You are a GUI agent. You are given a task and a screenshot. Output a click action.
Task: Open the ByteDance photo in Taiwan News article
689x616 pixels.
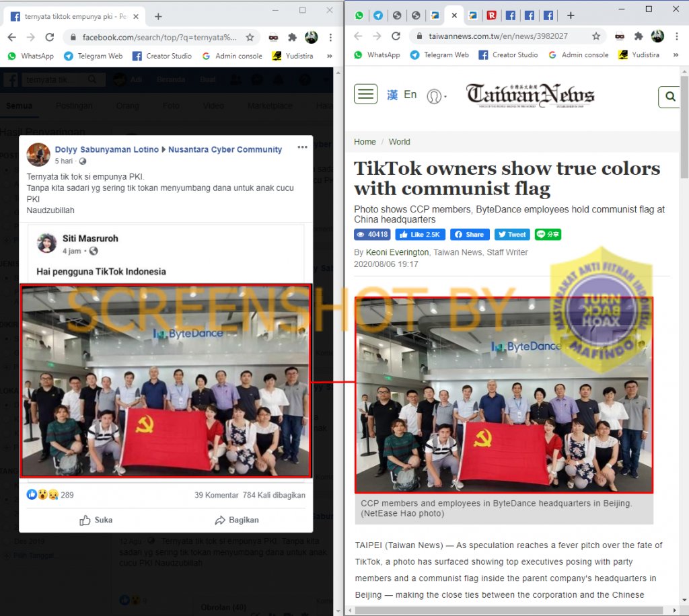503,395
